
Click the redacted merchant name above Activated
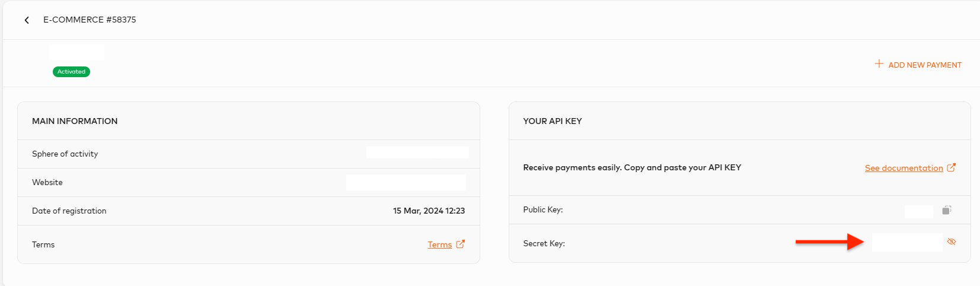pos(76,52)
